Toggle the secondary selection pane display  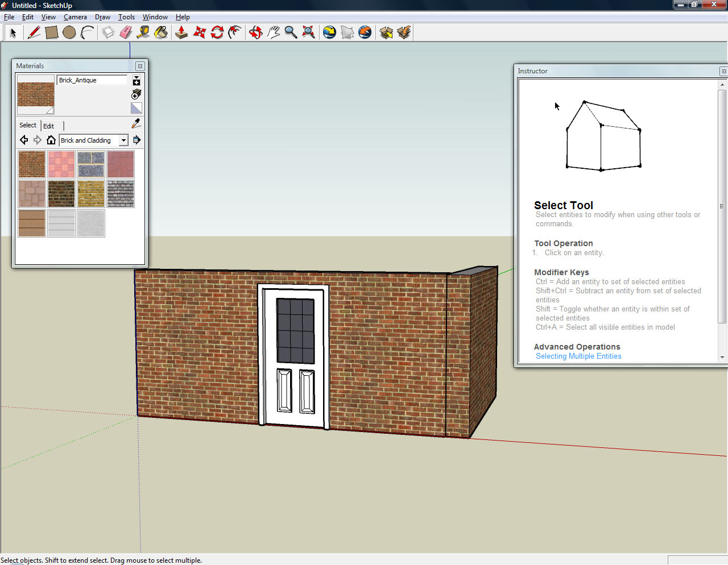pos(136,81)
